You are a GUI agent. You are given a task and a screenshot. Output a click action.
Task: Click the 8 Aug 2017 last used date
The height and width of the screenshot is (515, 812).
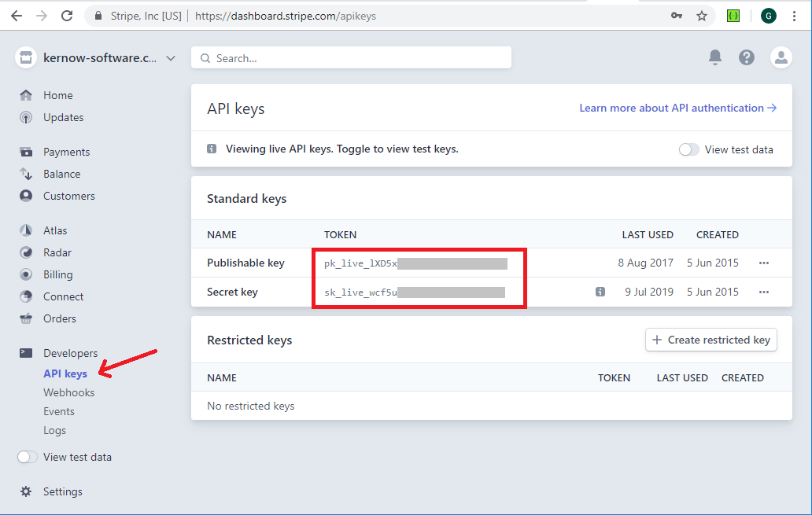(645, 263)
